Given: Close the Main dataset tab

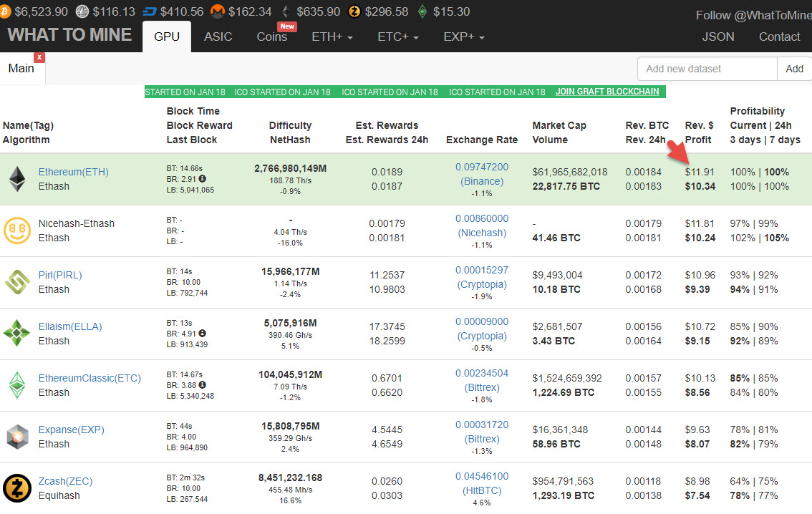Looking at the screenshot, I should (x=39, y=57).
